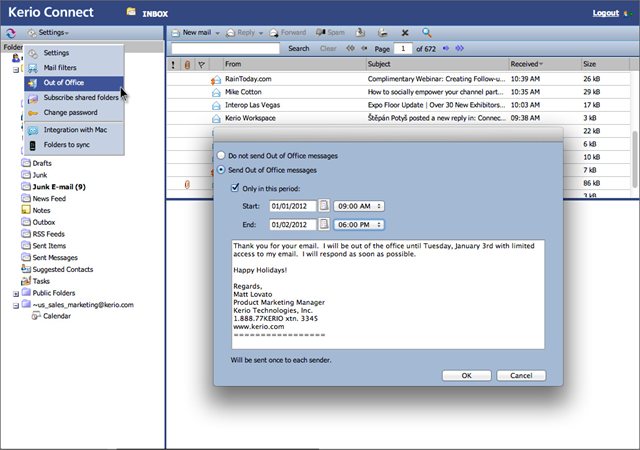
Task: Click the Tasks folder icon
Action: coord(26,281)
